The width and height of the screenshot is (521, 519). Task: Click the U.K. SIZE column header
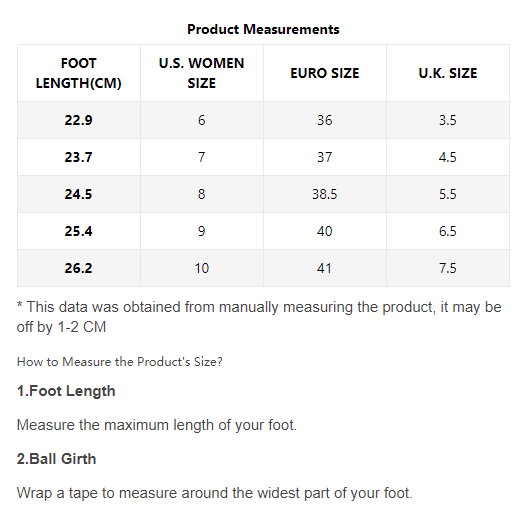click(x=448, y=73)
